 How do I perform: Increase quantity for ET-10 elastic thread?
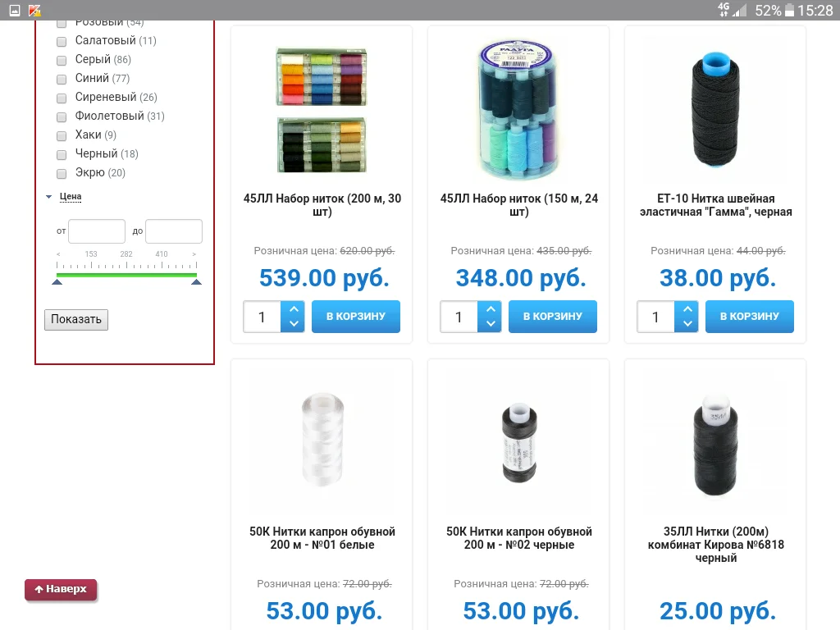tap(687, 309)
